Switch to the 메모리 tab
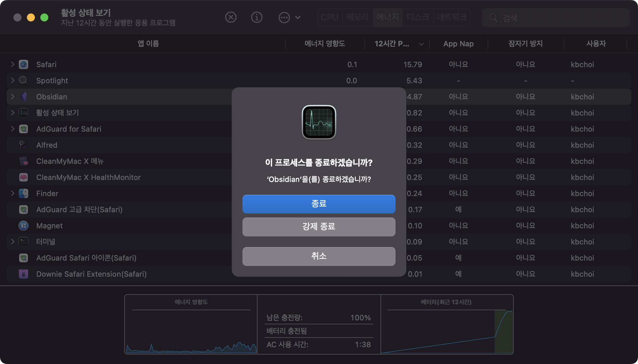Screen dimensions: 638x364 [357, 17]
